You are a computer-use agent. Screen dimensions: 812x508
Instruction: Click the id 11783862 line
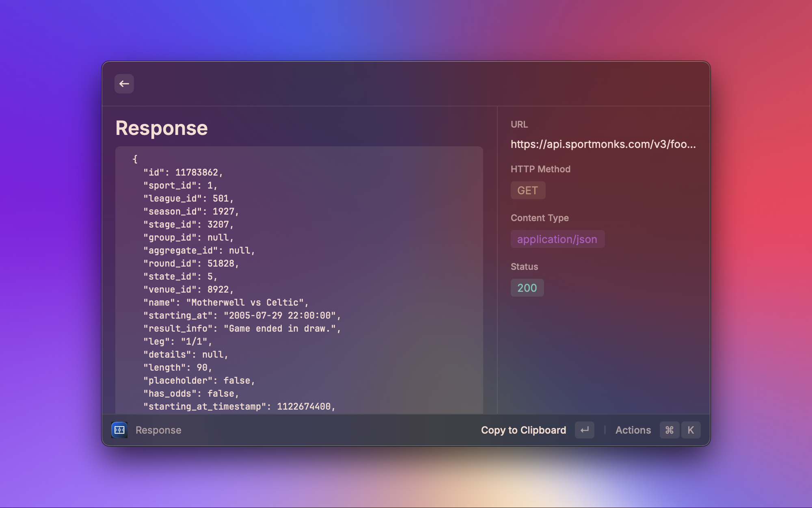pyautogui.click(x=183, y=172)
